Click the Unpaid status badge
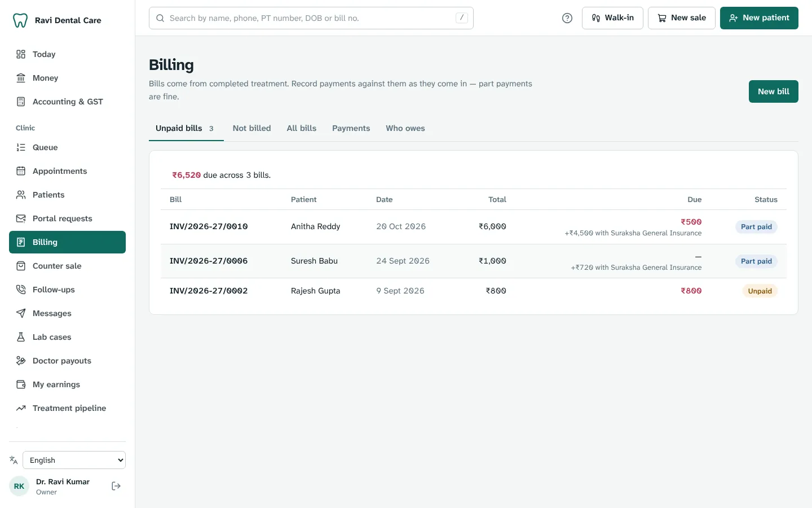The width and height of the screenshot is (812, 508). tap(760, 291)
